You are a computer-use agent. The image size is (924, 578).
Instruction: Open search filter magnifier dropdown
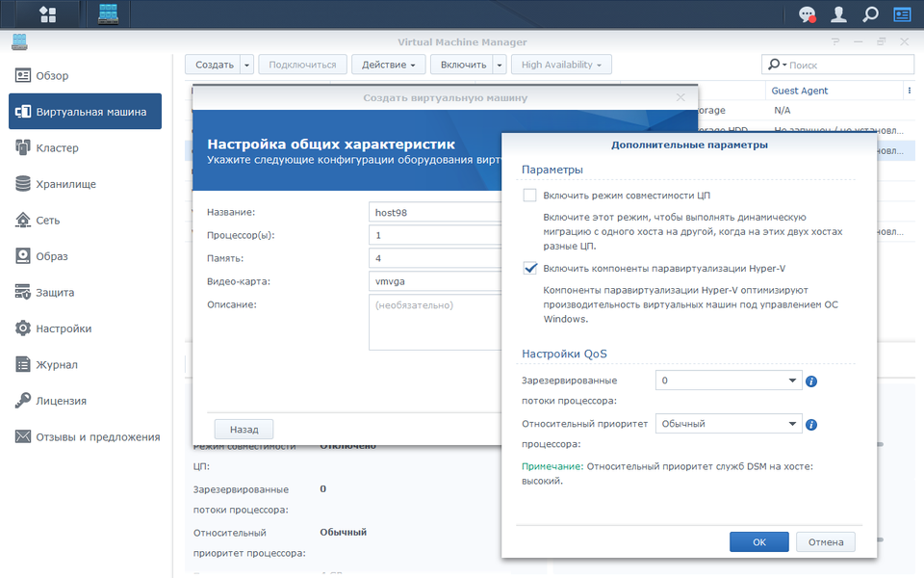(x=777, y=65)
